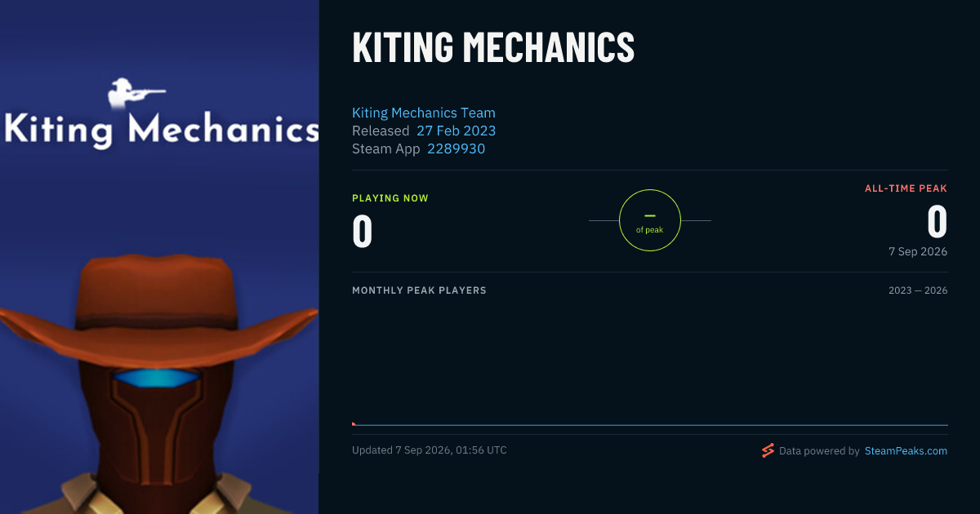980x514 pixels.
Task: Open the Kiting Mechanics Team developer link
Action: [424, 113]
